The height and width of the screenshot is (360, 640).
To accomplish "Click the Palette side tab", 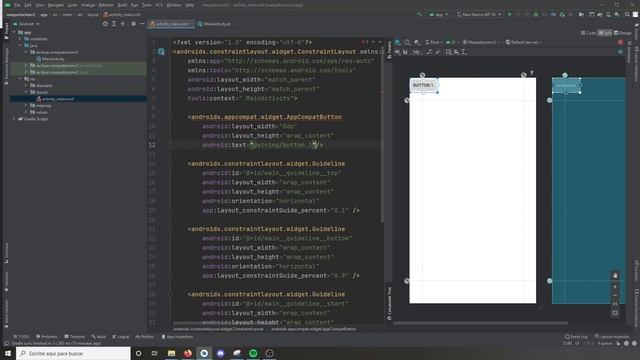I will [x=389, y=50].
